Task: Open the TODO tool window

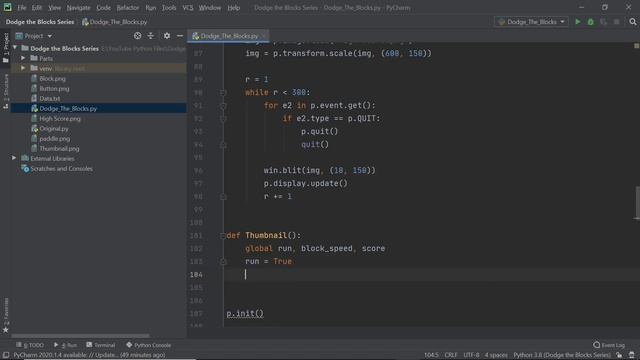Action: (30, 345)
